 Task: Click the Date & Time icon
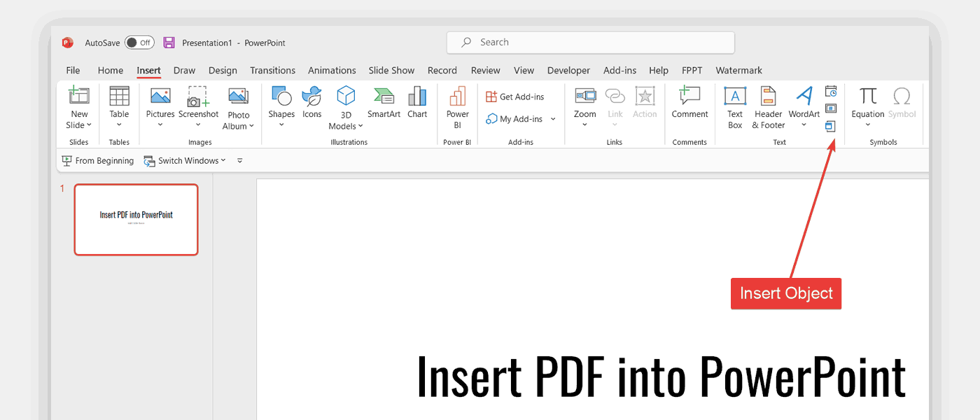pos(831,91)
